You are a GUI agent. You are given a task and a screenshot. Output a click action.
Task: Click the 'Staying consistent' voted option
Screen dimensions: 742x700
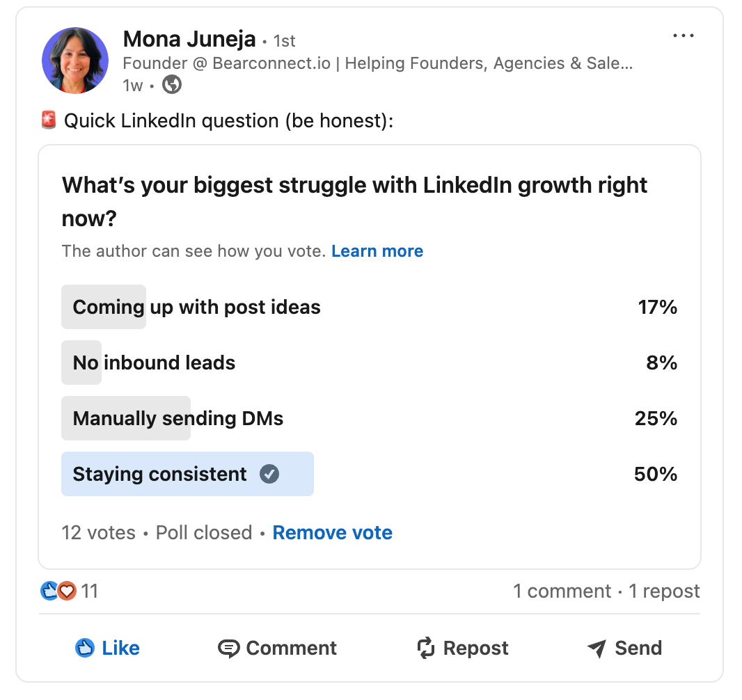[x=160, y=474]
